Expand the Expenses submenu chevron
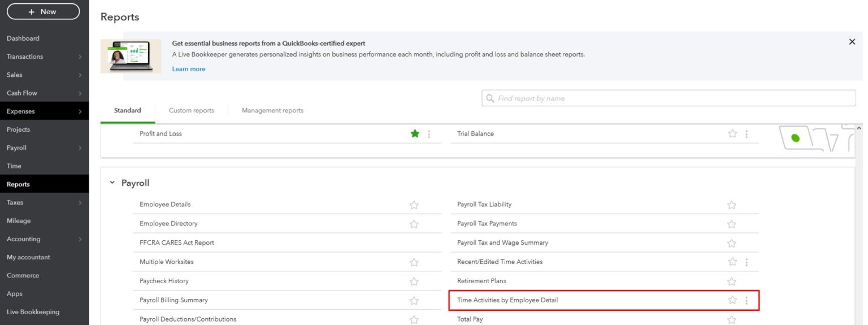This screenshot has width=868, height=325. pyautogui.click(x=80, y=112)
